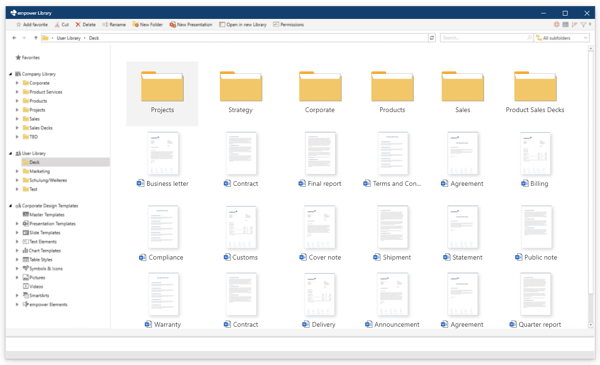The image size is (600, 365).
Task: Select the Statement document
Action: tap(463, 233)
